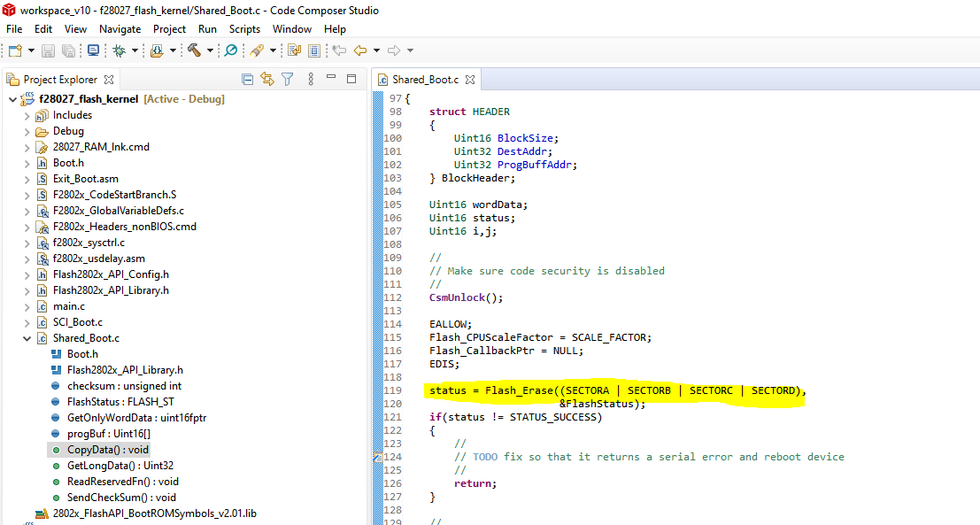Open the File menu
This screenshot has height=525, width=980.
(x=14, y=29)
